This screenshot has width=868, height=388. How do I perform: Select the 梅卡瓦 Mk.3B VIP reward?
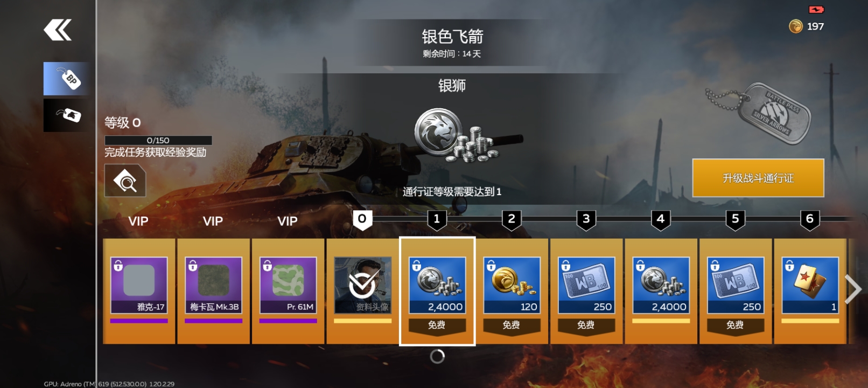tap(213, 291)
